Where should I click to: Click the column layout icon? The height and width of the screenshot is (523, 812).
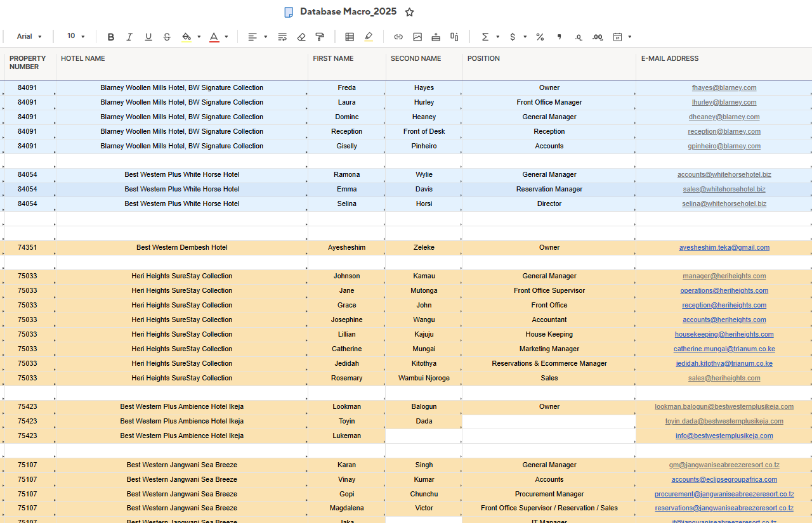[x=454, y=37]
